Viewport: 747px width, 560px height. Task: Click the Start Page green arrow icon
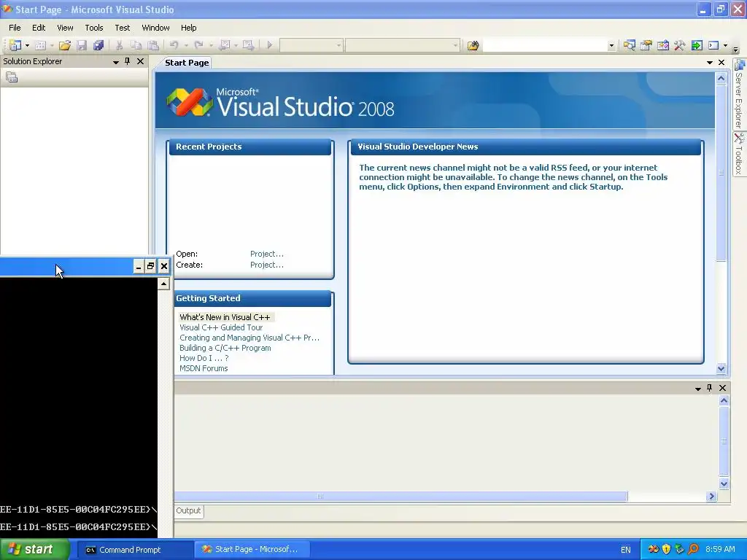pos(697,45)
